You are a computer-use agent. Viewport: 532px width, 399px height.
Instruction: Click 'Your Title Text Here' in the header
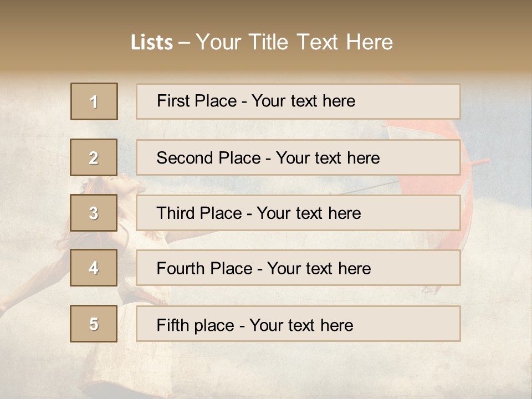[294, 42]
